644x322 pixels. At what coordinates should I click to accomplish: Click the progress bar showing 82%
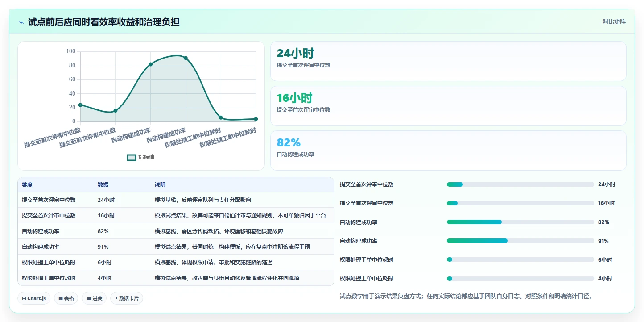(520, 222)
